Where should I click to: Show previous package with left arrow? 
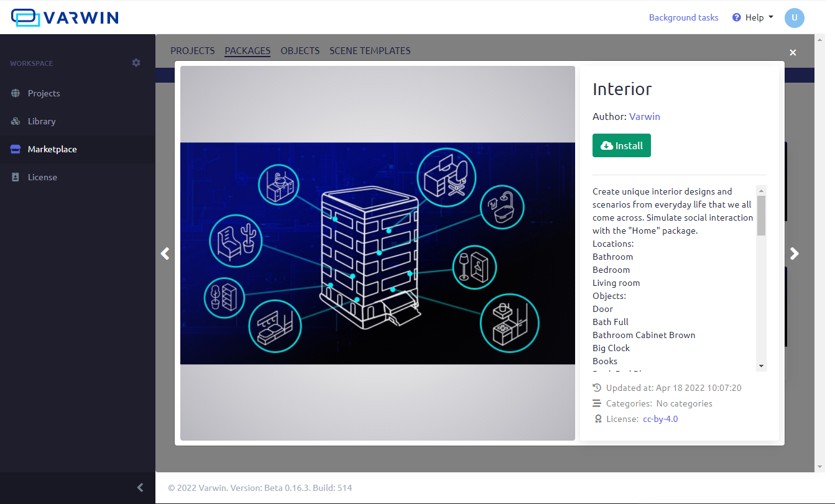pos(165,254)
